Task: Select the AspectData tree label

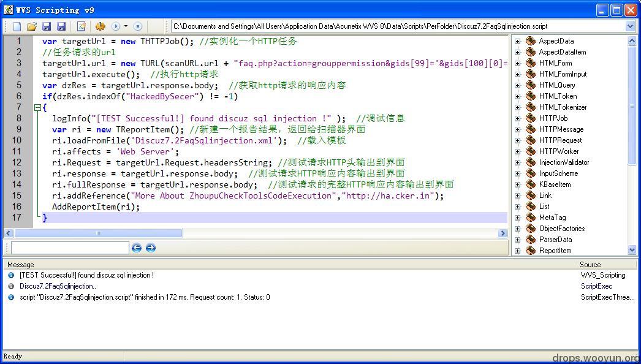Action: pyautogui.click(x=556, y=41)
